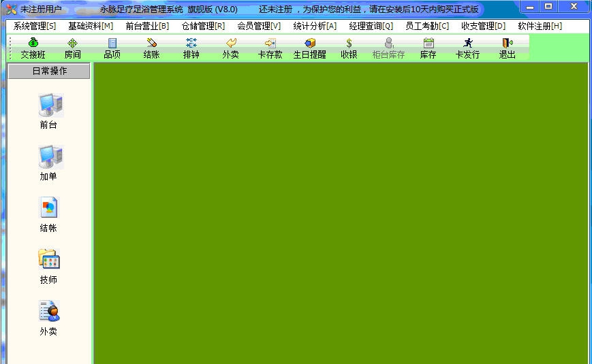This screenshot has width=592, height=364.
Task: Open the 交接班 shift handover tool
Action: coord(33,48)
